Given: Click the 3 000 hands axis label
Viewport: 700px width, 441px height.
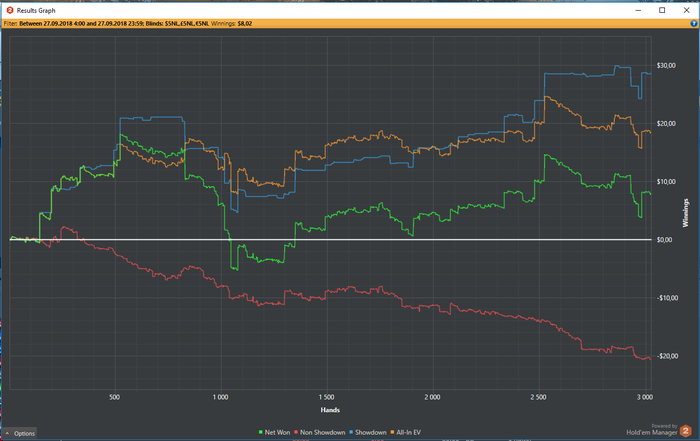Looking at the screenshot, I should pyautogui.click(x=645, y=397).
